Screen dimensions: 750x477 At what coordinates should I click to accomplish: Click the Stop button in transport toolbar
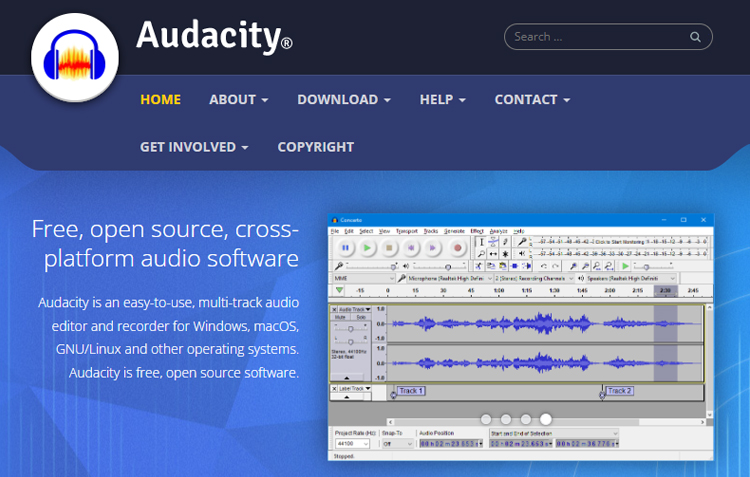tap(389, 248)
